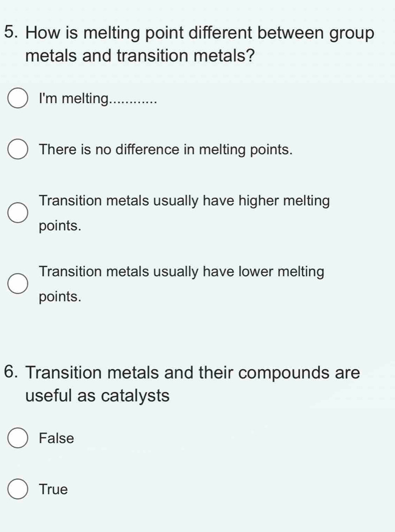Click the "True" answer label
Viewport: 395px width, 532px height.
point(53,490)
